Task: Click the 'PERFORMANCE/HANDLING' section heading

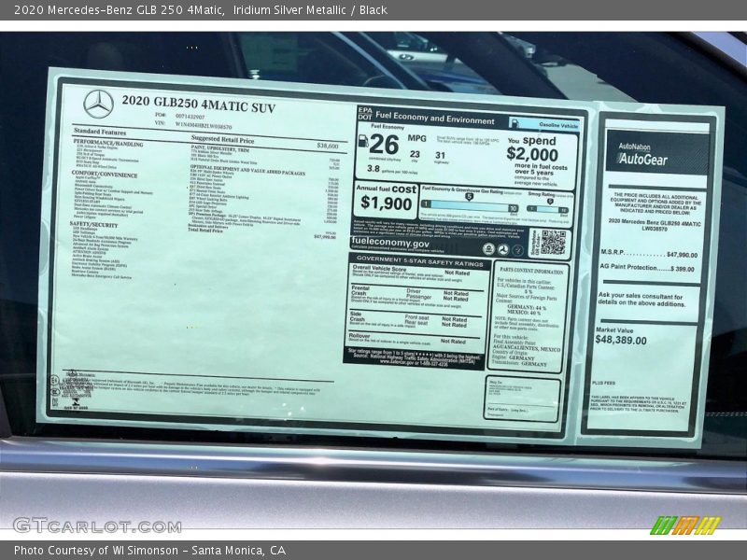Action: coord(107,143)
